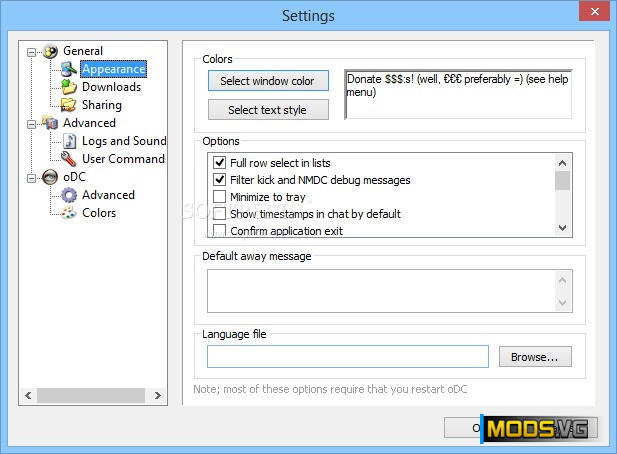This screenshot has height=454, width=617.
Task: Click the Colors palette icon
Action: (x=69, y=213)
